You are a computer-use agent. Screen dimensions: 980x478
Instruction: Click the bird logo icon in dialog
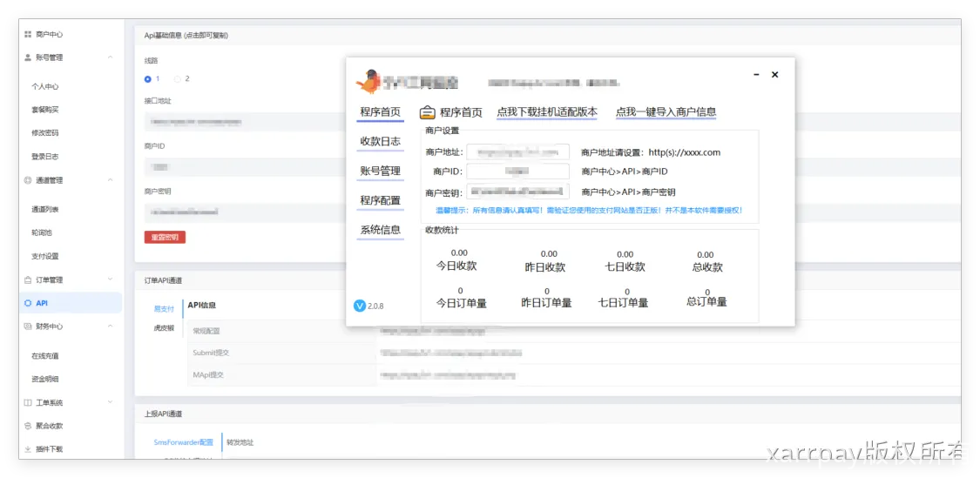pos(368,81)
